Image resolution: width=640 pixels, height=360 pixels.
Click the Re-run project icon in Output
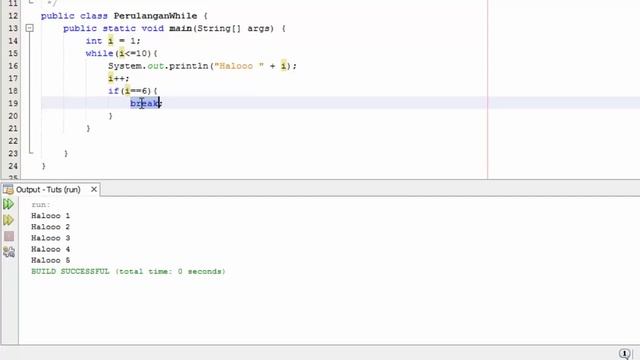click(x=9, y=204)
